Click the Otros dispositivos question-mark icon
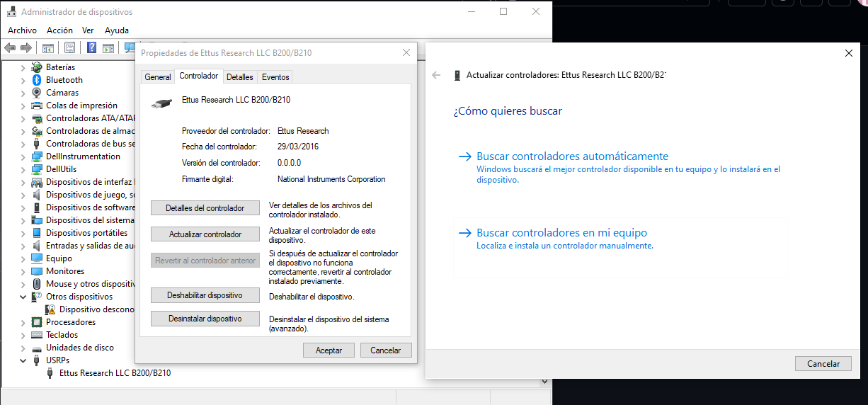 pyautogui.click(x=37, y=297)
